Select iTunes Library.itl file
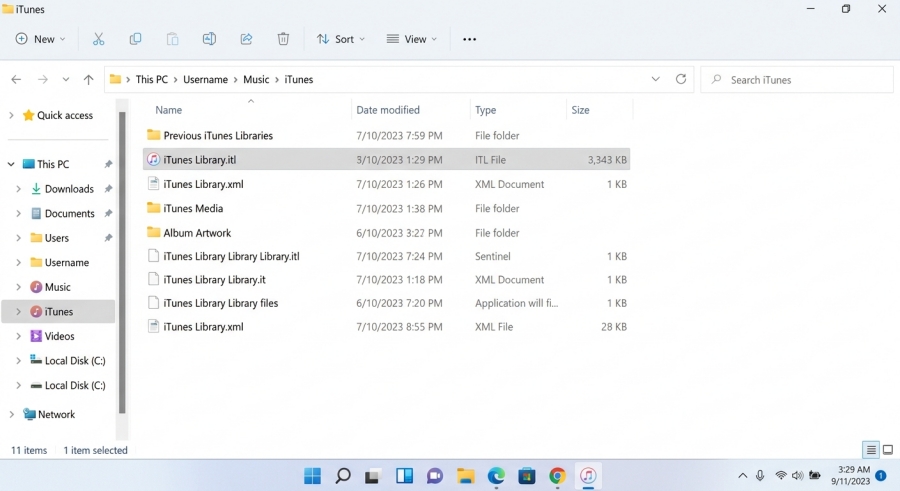Screen dimensions: 900x491 [386, 160]
